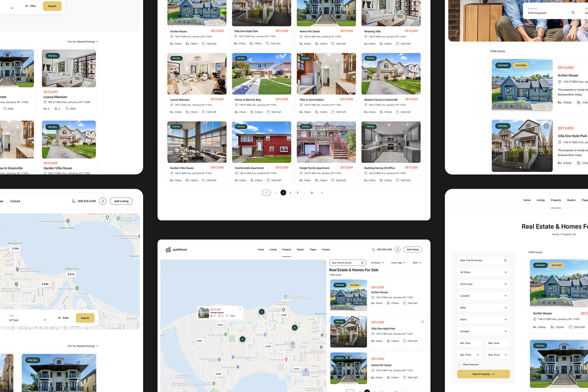Click the Min. Area input field
The image size is (588, 392).
[x=469, y=343]
